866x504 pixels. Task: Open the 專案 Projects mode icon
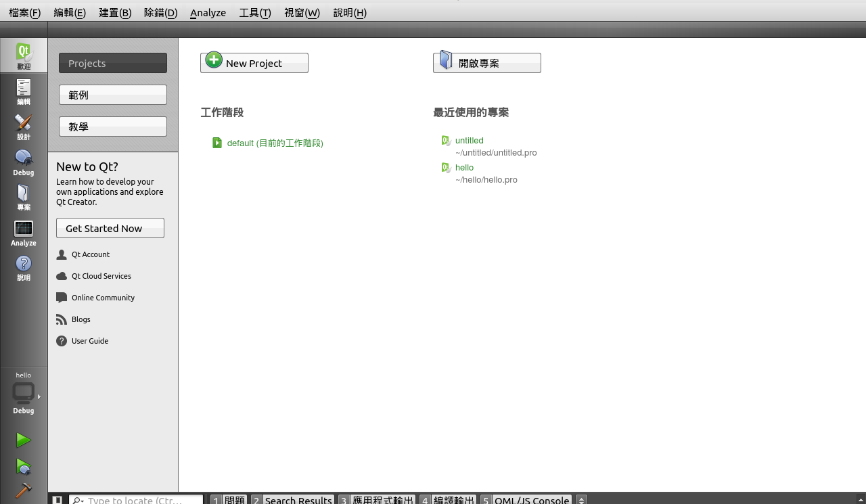(x=24, y=196)
